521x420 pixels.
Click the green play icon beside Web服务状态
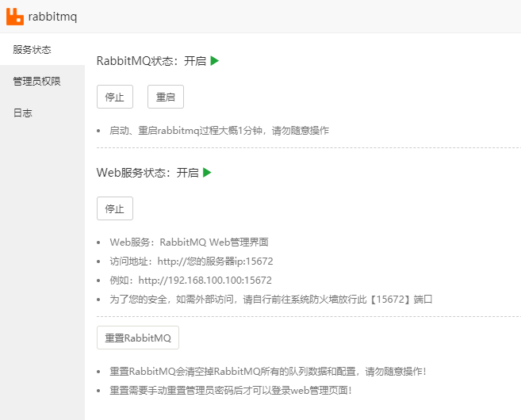[207, 172]
